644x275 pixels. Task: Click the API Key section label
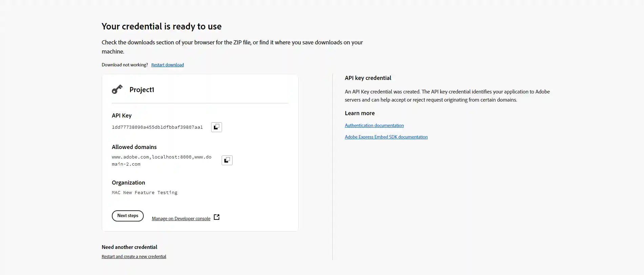[x=122, y=115]
